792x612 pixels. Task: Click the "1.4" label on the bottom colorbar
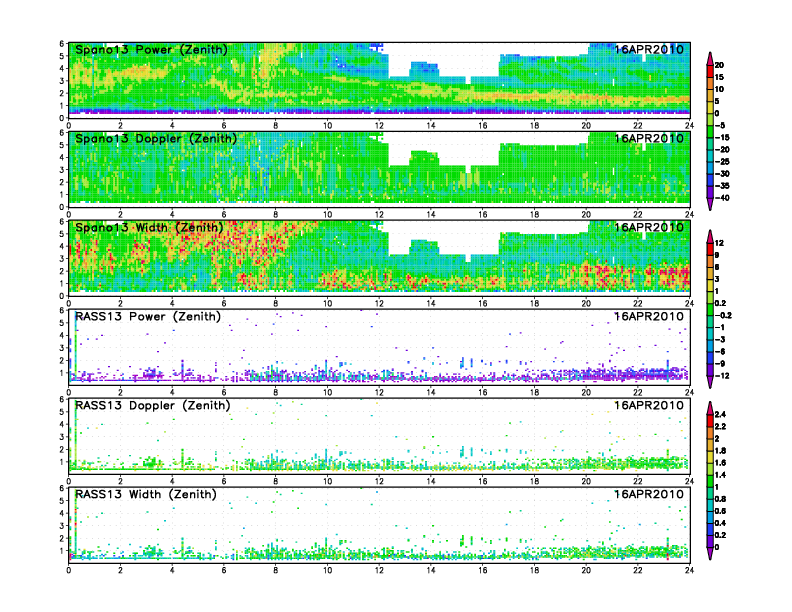(x=720, y=475)
